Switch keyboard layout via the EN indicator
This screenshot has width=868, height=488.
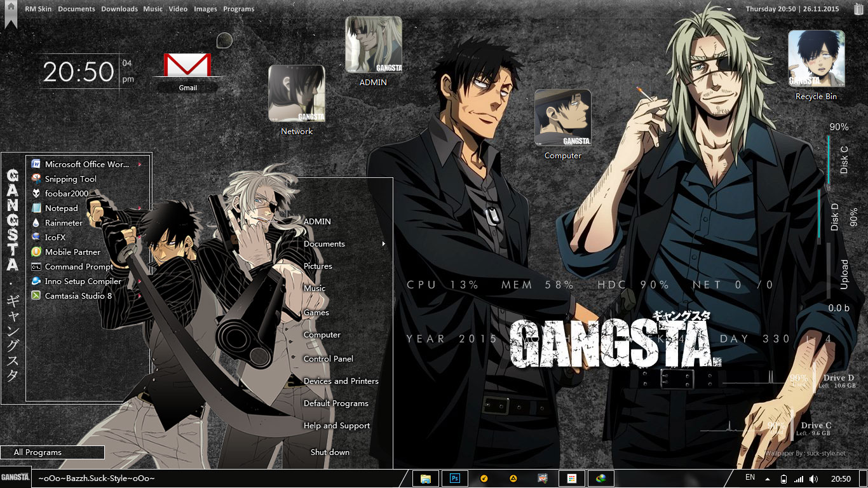click(749, 477)
